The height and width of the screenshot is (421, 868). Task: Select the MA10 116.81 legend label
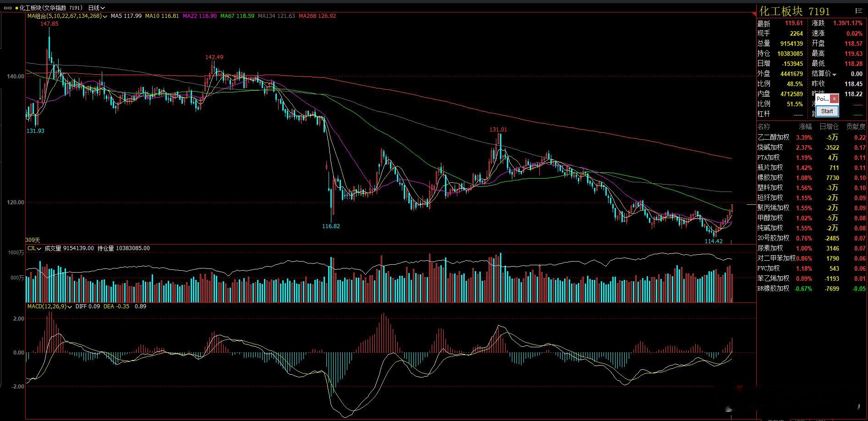(x=162, y=16)
